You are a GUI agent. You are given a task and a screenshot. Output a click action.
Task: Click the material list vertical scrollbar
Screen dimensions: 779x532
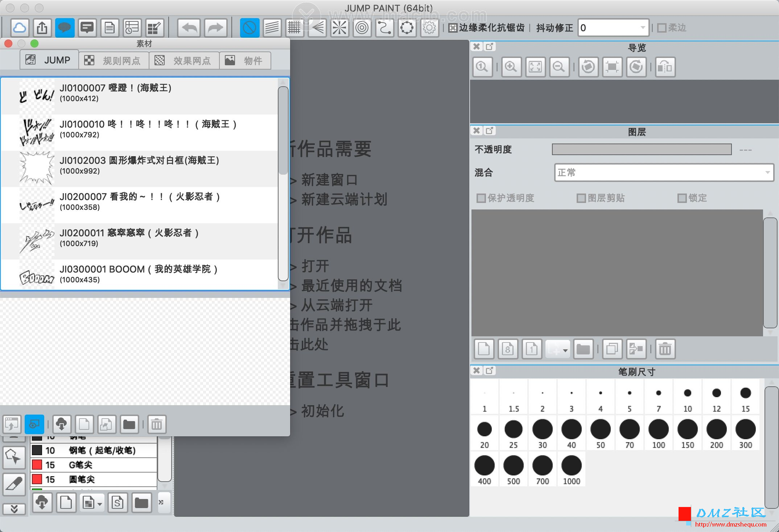click(x=283, y=183)
